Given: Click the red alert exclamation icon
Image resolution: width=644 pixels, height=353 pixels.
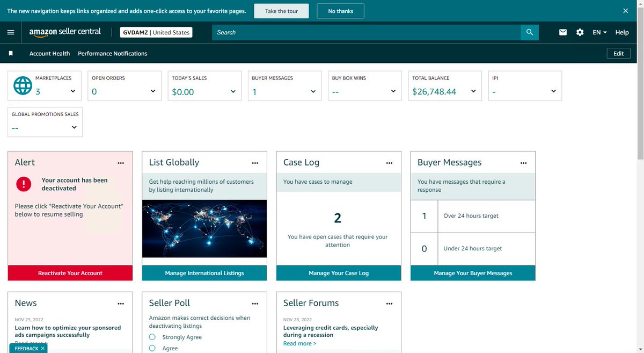Looking at the screenshot, I should pyautogui.click(x=24, y=184).
